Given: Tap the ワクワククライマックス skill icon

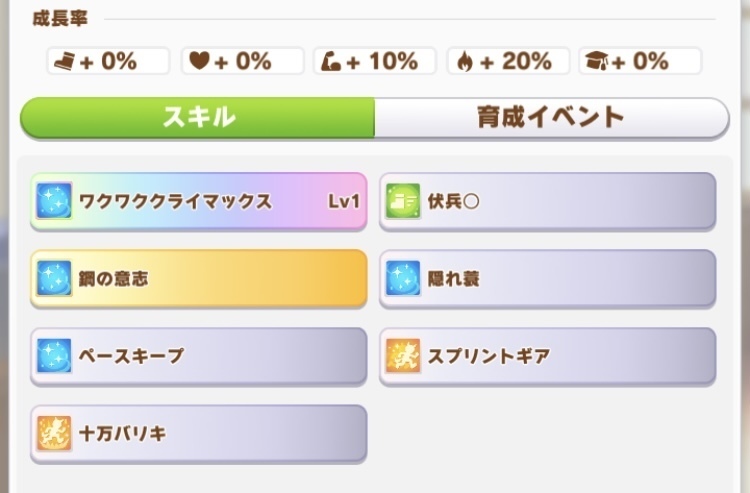Looking at the screenshot, I should pos(54,200).
